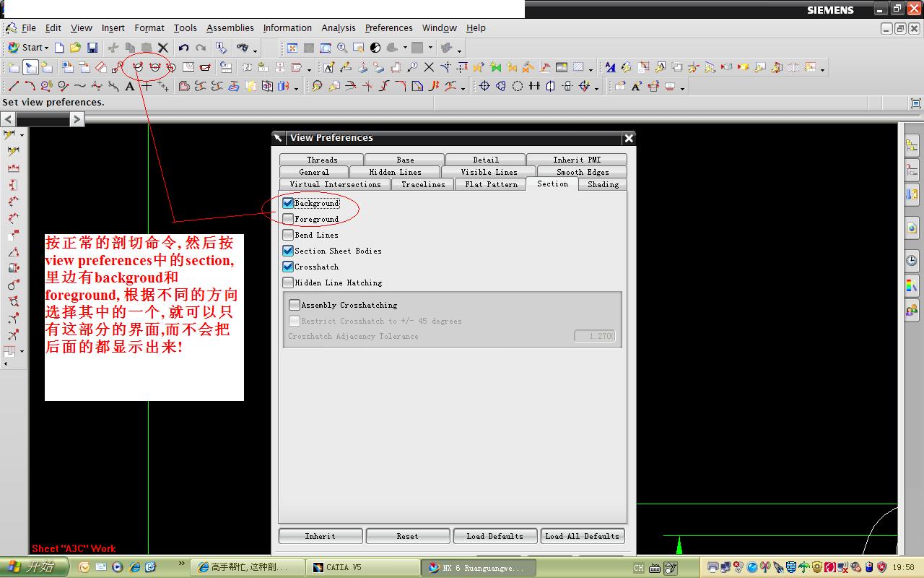This screenshot has width=924, height=578.
Task: Click the New file icon
Action: pos(59,48)
